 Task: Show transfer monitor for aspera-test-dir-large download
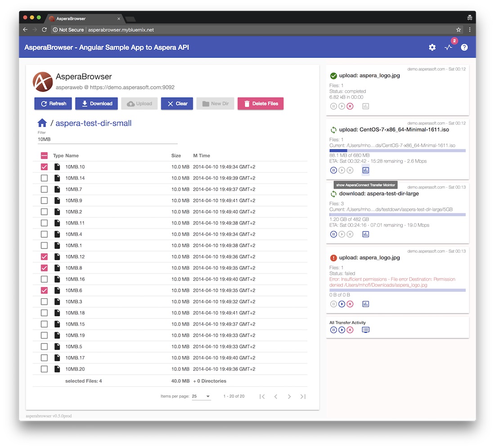365,234
